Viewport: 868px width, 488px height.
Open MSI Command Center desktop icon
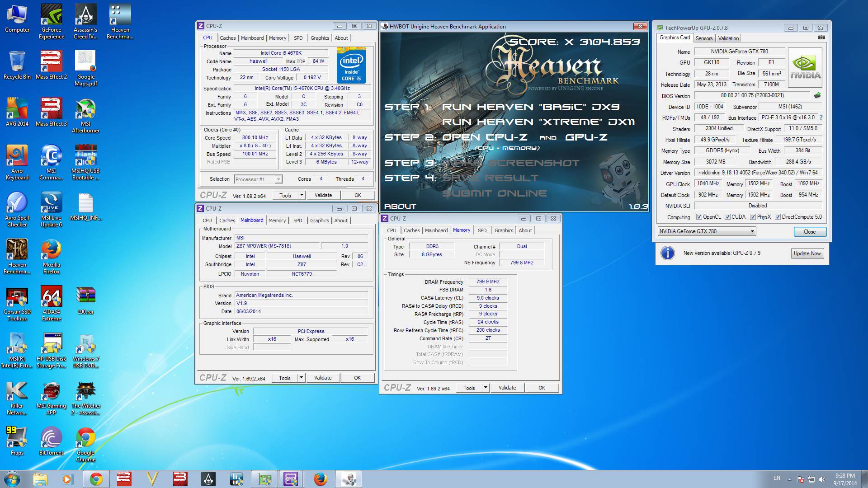[x=51, y=163]
